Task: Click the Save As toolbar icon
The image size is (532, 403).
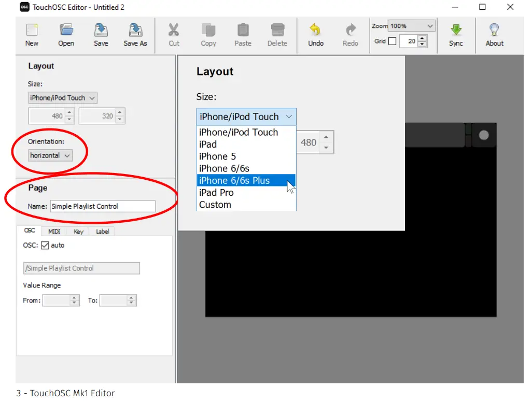Action: click(x=135, y=30)
